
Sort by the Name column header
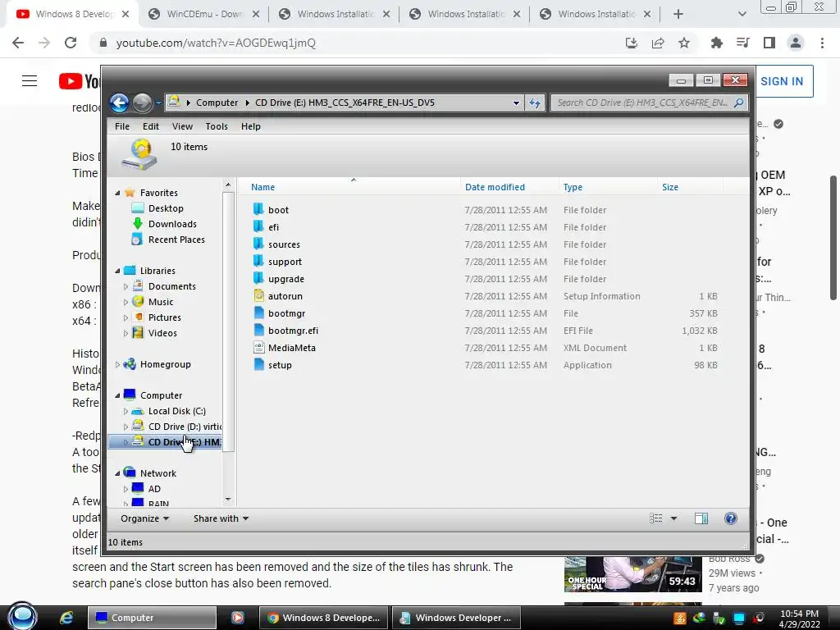(262, 187)
